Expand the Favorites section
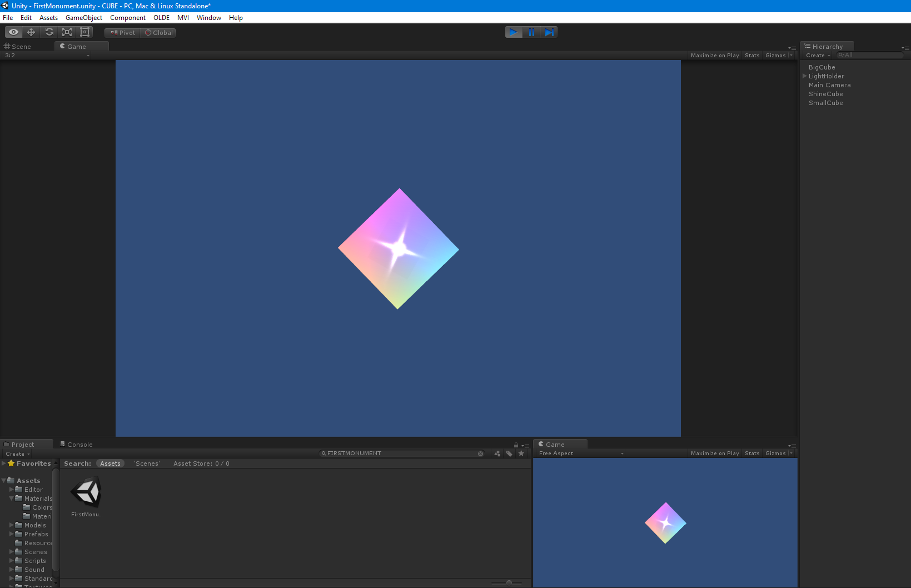The width and height of the screenshot is (911, 588). tap(4, 463)
